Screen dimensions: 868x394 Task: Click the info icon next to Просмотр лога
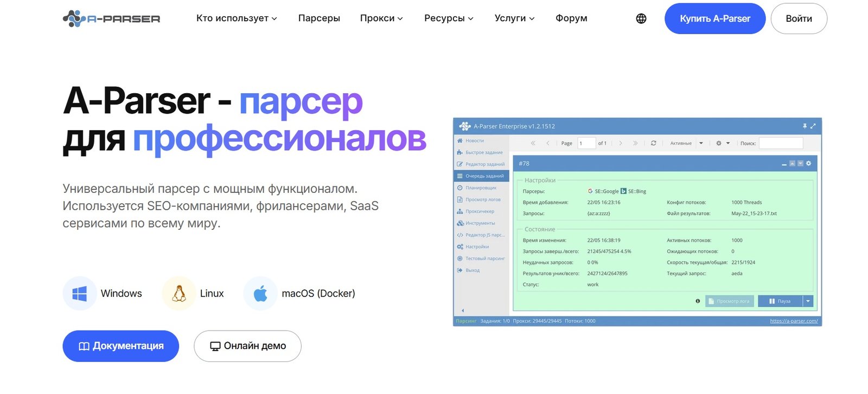(x=698, y=301)
